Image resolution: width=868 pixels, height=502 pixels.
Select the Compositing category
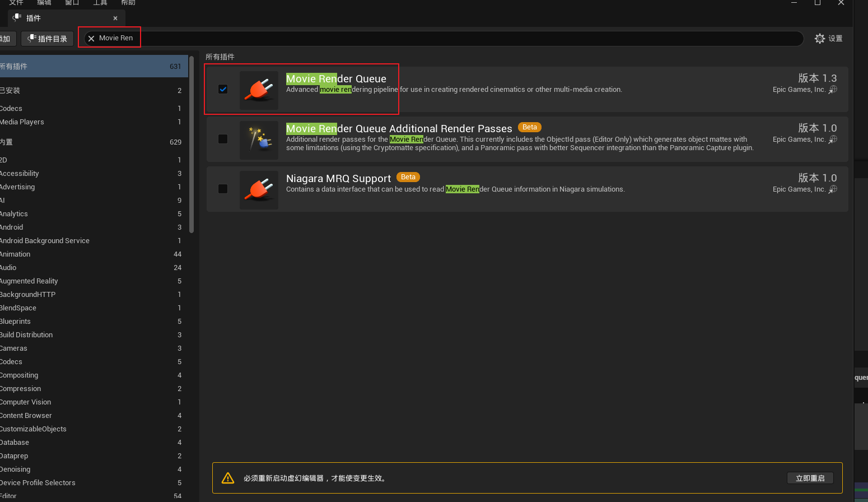(94, 375)
